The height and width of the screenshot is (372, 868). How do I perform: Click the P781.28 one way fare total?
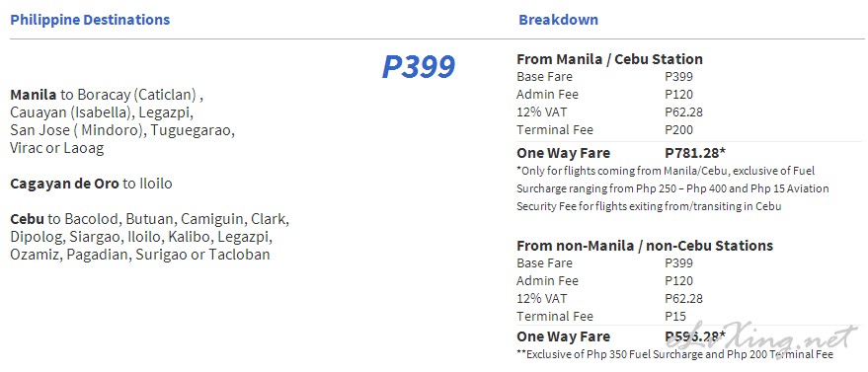[695, 153]
